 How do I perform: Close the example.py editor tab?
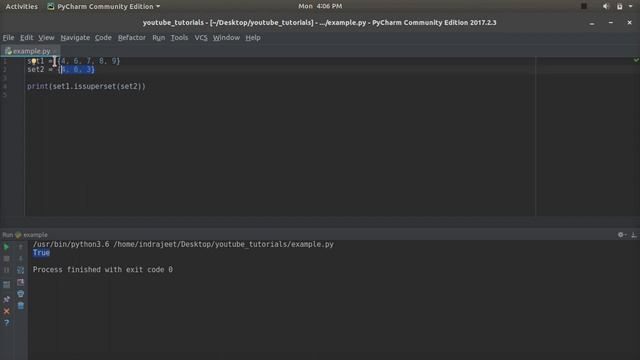55,51
